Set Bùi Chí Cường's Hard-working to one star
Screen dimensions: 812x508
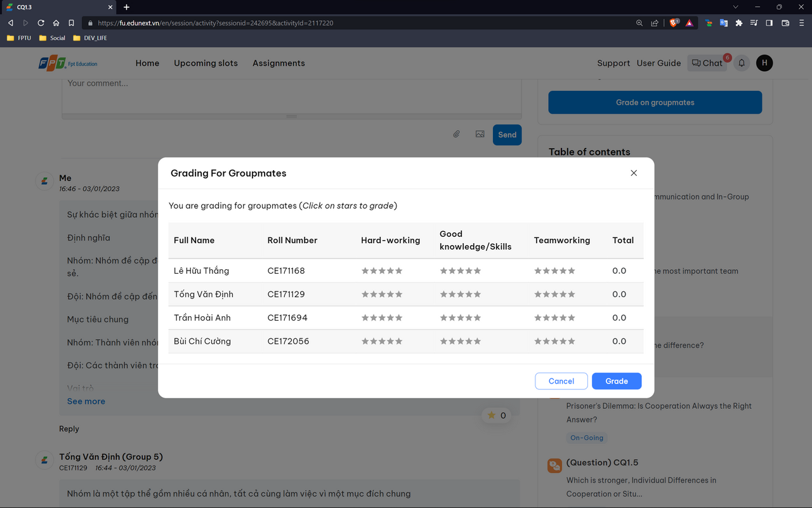click(365, 342)
